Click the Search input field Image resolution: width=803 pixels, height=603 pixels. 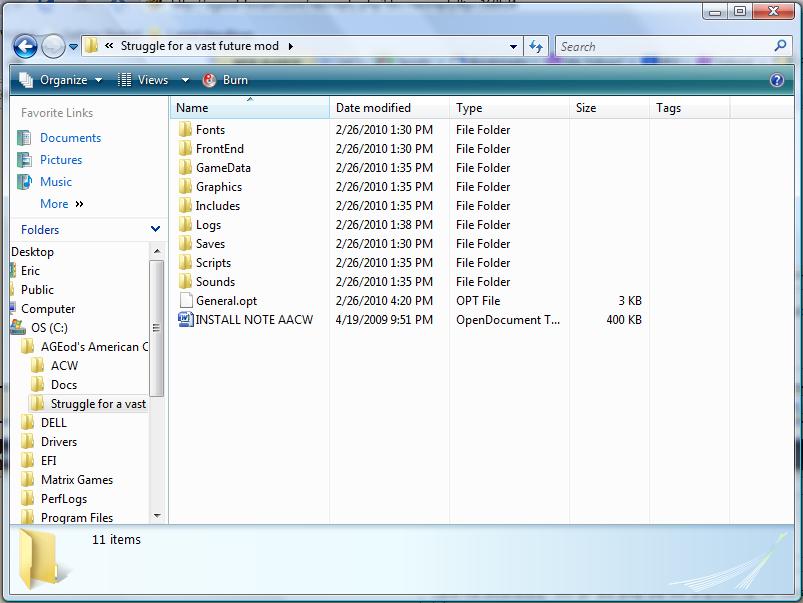(662, 46)
